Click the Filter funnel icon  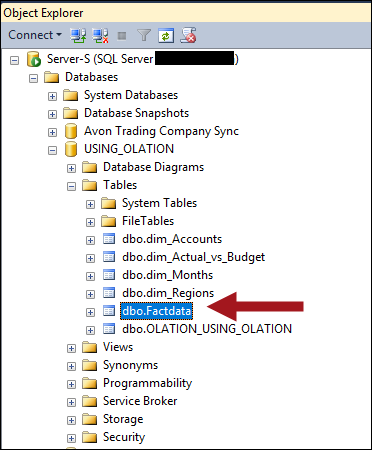144,35
